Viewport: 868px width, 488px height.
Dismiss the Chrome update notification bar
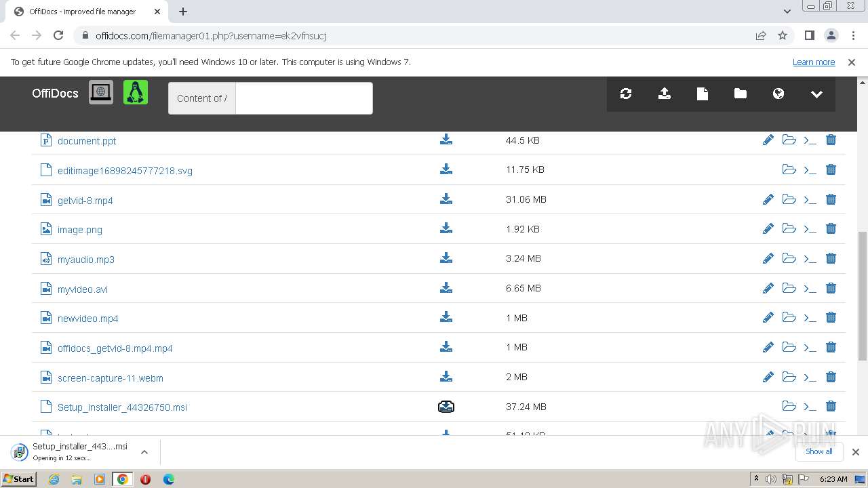coord(852,62)
